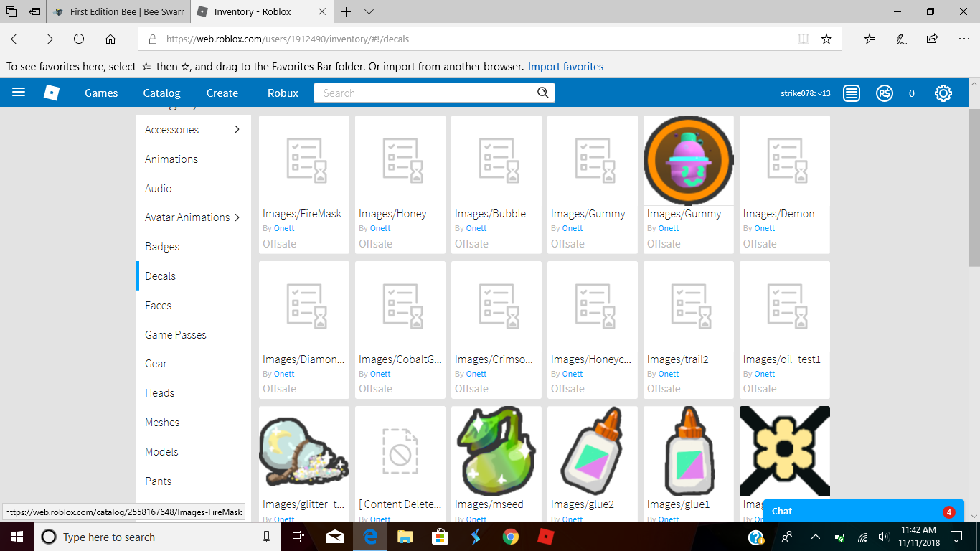
Task: Go to browser home page
Action: (110, 39)
